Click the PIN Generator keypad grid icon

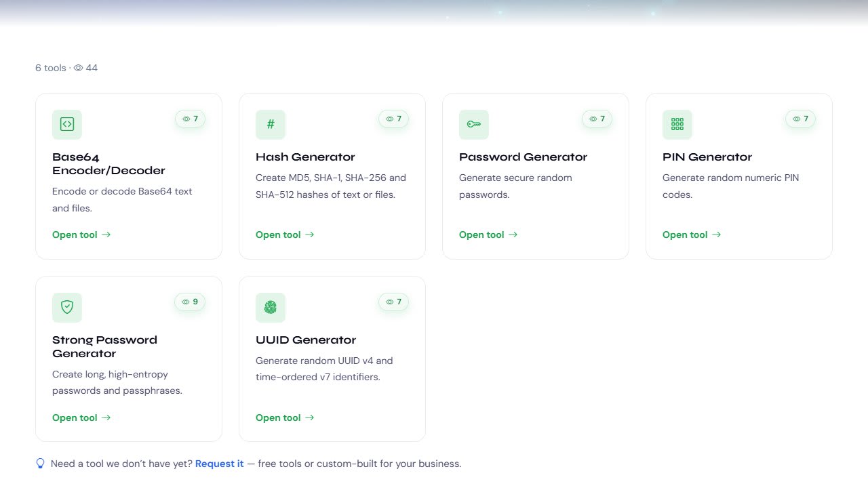pos(677,124)
